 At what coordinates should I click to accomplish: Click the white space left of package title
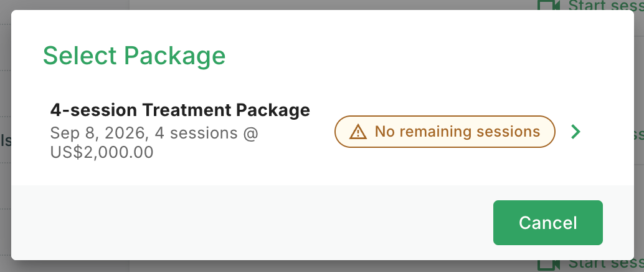(31, 131)
